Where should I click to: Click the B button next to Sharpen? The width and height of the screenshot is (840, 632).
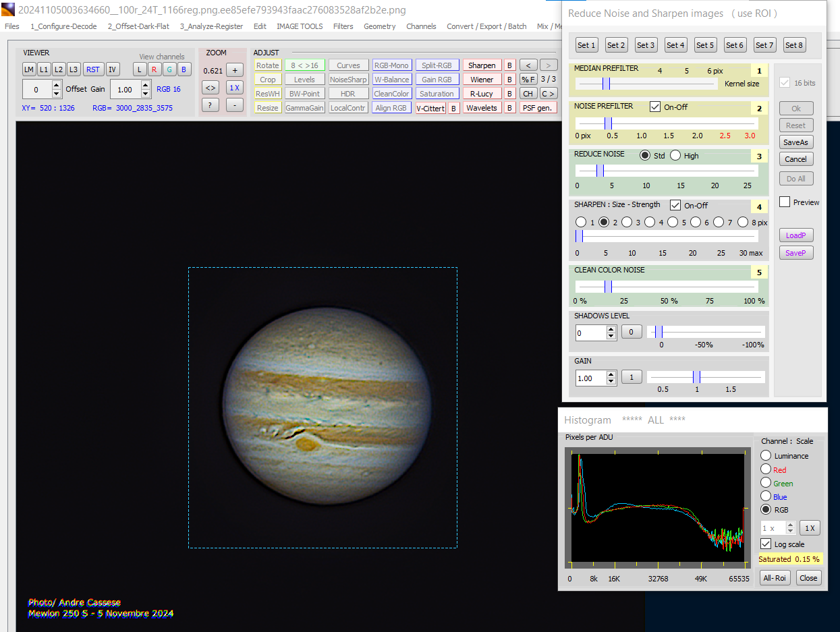[x=509, y=65]
